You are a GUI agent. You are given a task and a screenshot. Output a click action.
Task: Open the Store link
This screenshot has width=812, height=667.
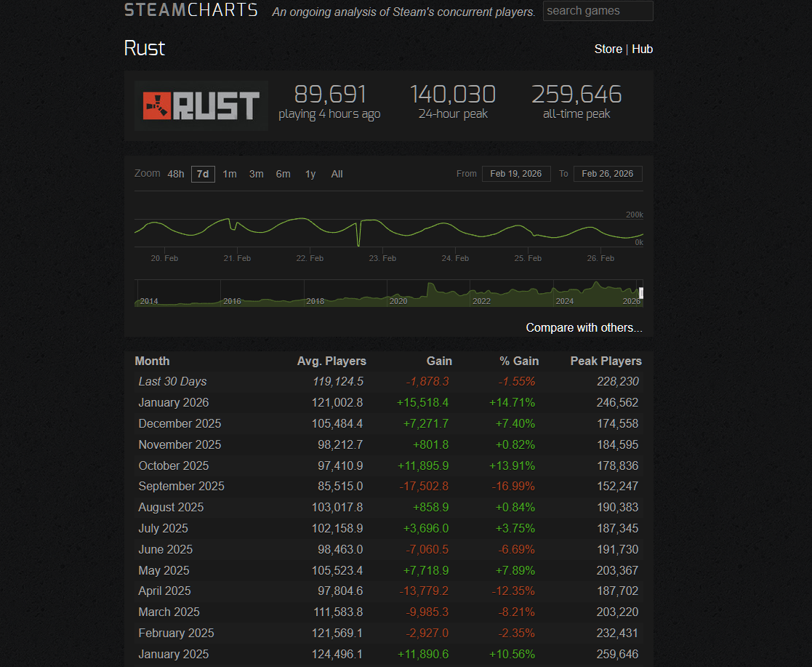608,49
